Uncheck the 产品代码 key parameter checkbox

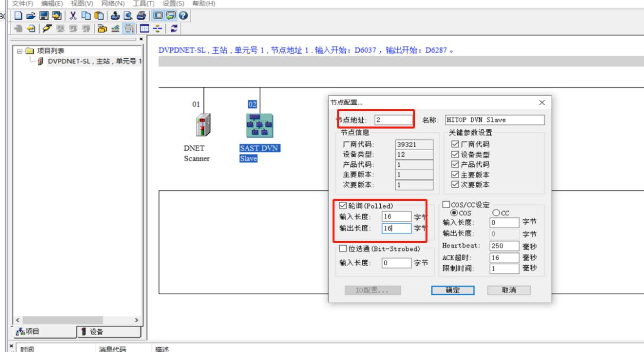pyautogui.click(x=455, y=164)
